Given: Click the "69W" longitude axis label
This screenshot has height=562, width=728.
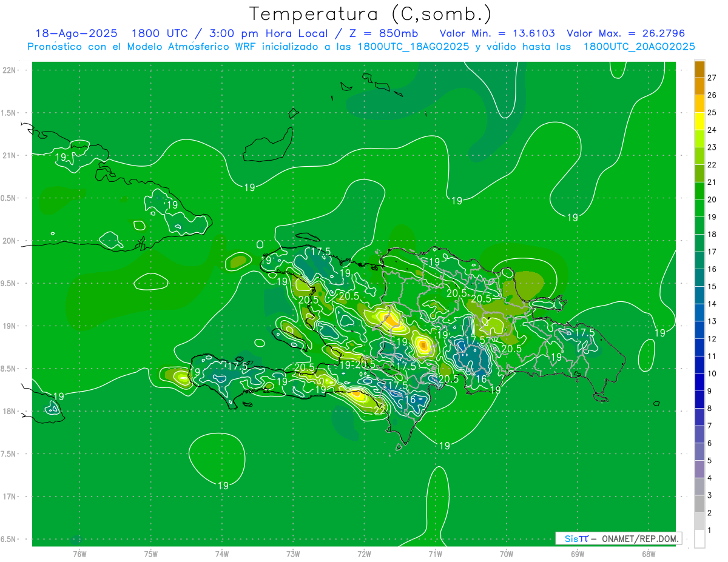Looking at the screenshot, I should pyautogui.click(x=578, y=554).
